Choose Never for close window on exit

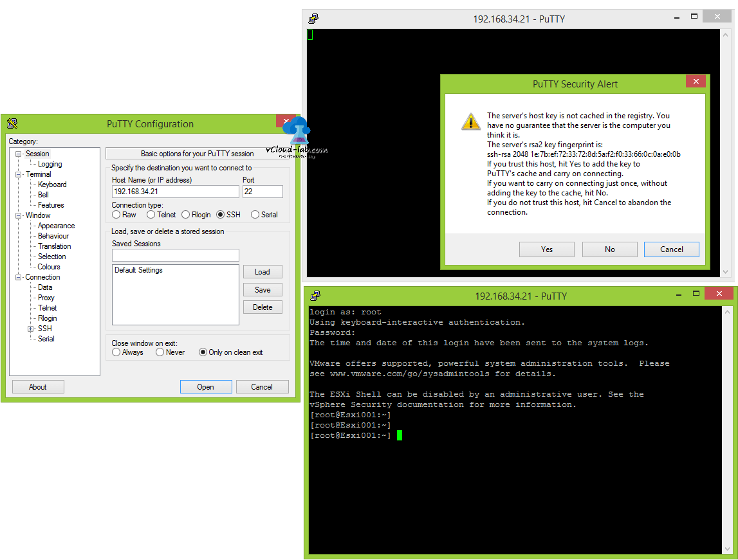point(159,352)
